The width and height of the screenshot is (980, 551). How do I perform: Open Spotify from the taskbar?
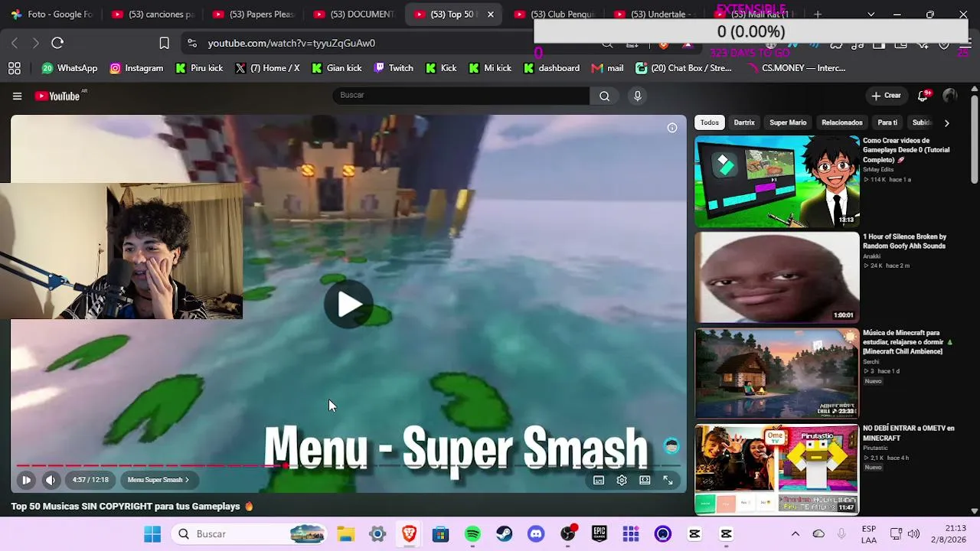[472, 534]
